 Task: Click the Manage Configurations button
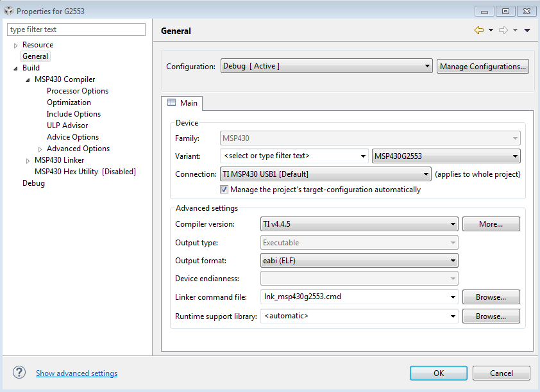483,67
